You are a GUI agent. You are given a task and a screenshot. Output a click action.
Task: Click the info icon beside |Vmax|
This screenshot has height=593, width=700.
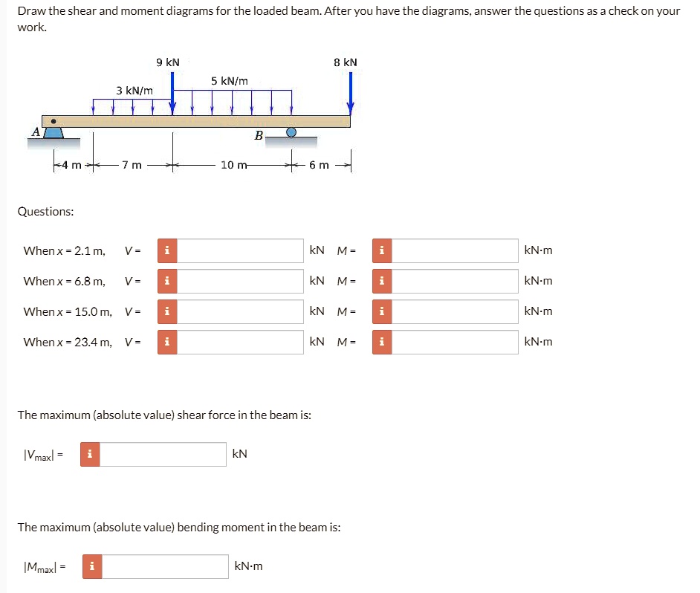(89, 454)
